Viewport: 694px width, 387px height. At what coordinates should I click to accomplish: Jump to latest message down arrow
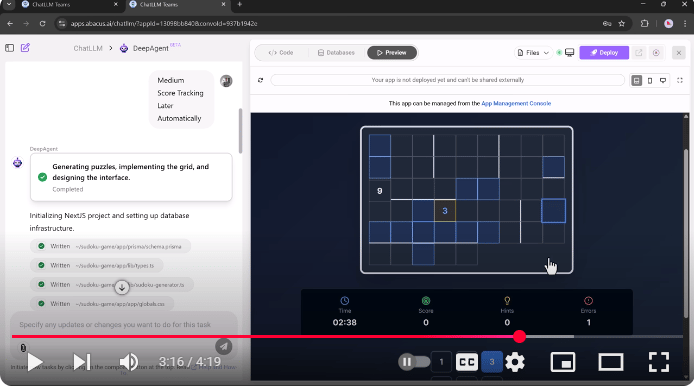(x=122, y=287)
